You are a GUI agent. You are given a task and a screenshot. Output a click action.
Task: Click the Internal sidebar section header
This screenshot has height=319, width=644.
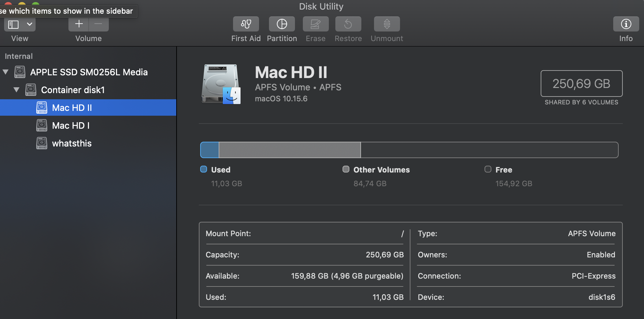pyautogui.click(x=19, y=56)
